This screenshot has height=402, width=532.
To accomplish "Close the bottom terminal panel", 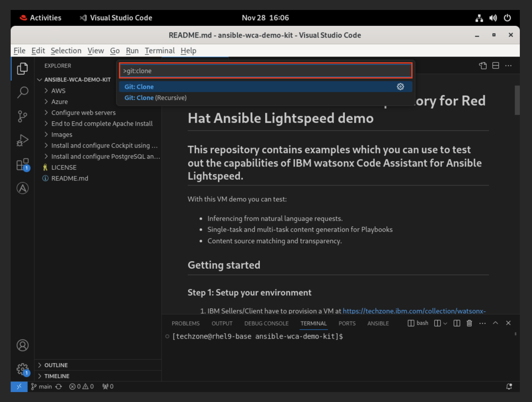I will click(x=508, y=323).
